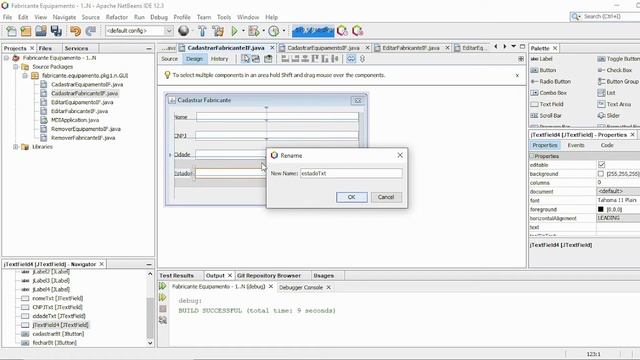Click the Debug Project toolbar icon

(x=254, y=31)
